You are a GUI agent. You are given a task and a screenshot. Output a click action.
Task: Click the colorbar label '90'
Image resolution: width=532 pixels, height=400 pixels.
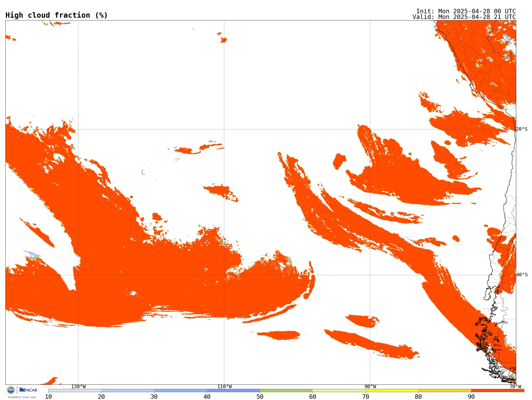click(471, 397)
